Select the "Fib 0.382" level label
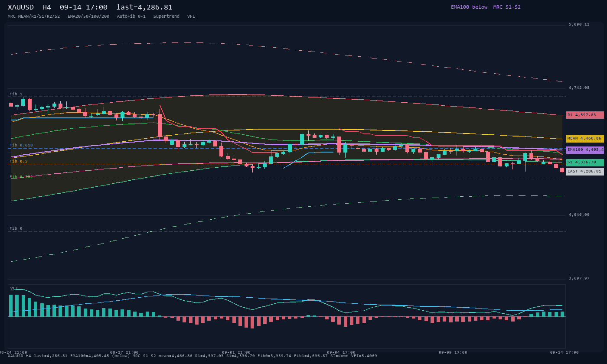This screenshot has height=364, width=607. coord(21,177)
